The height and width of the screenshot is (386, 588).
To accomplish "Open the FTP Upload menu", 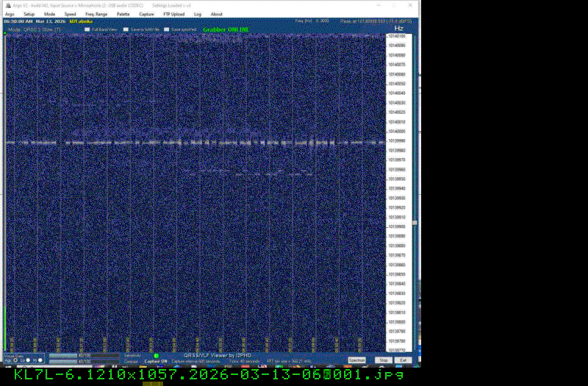I will coord(173,14).
